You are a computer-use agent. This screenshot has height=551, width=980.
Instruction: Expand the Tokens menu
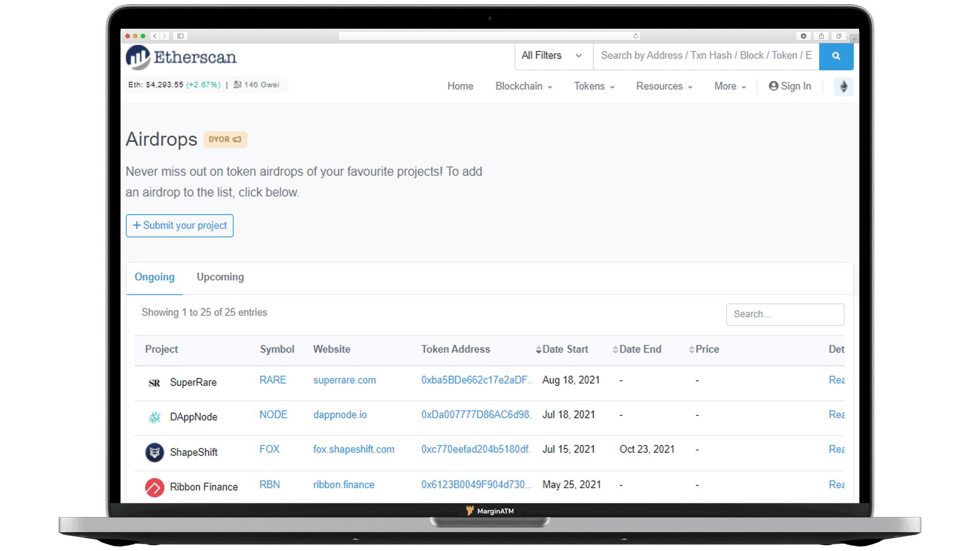pos(594,86)
